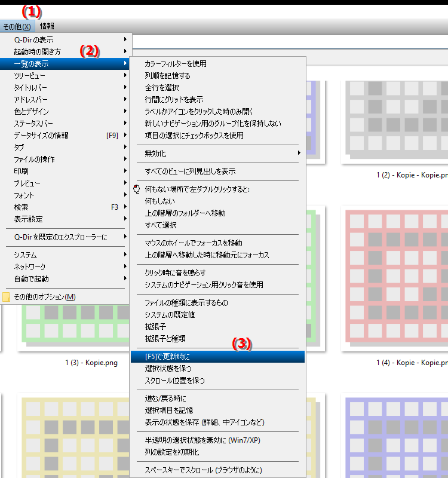
Task: Open Q-Dir を既定のエクスプローラーに submenu
Action: pyautogui.click(x=66, y=237)
